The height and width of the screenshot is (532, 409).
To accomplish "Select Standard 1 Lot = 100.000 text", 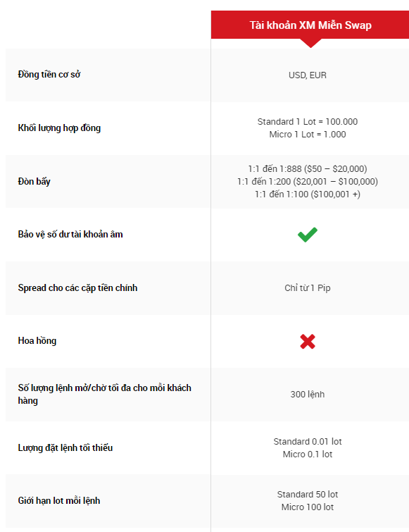I will 308,121.
